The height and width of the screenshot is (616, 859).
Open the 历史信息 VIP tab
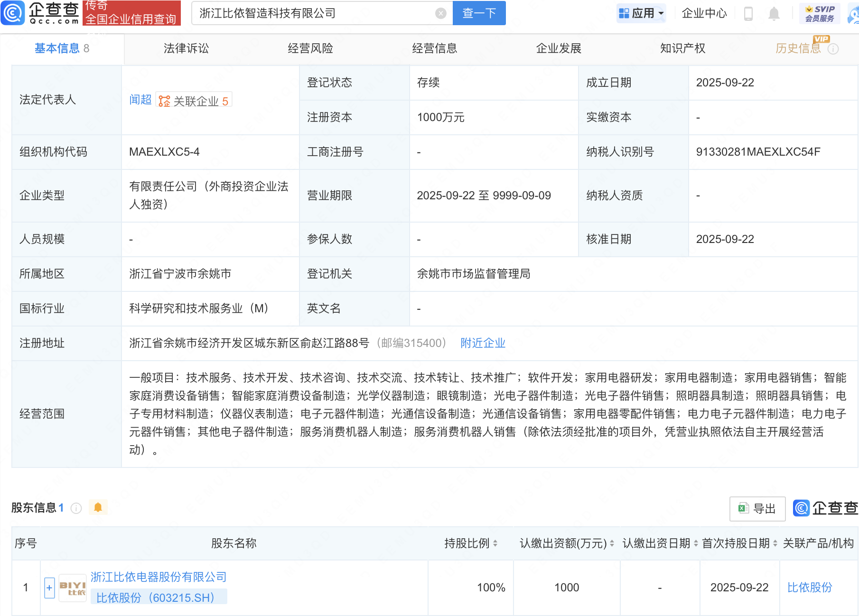click(x=798, y=48)
